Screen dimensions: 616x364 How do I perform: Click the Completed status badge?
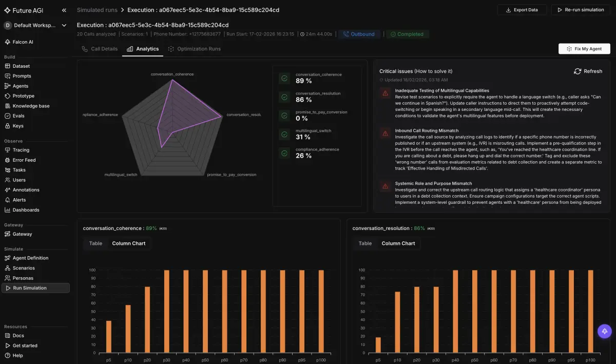(407, 34)
